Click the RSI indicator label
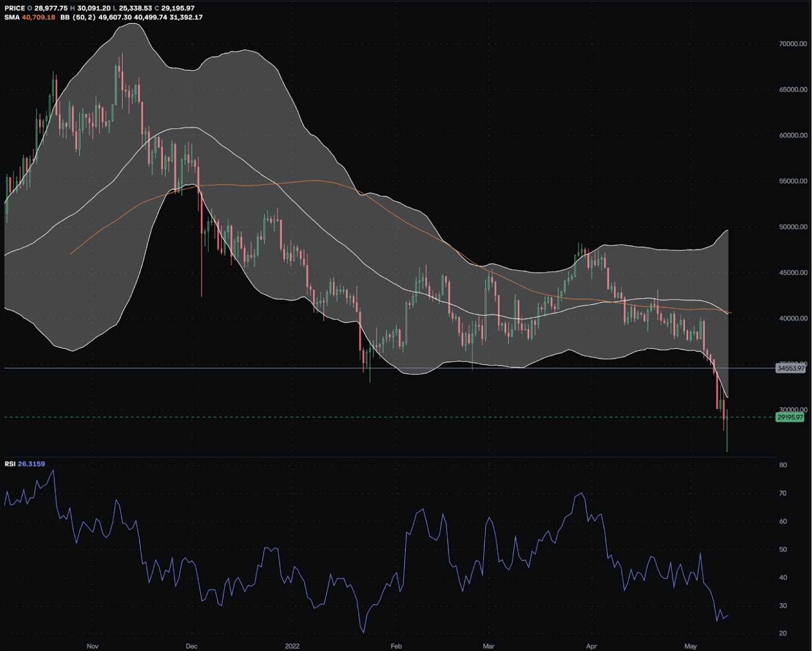 10,464
